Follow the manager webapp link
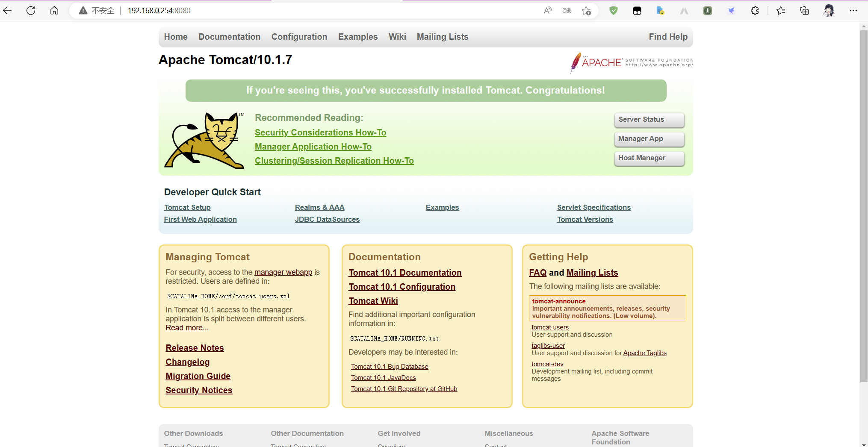Screen dimensions: 868x447 (283, 272)
